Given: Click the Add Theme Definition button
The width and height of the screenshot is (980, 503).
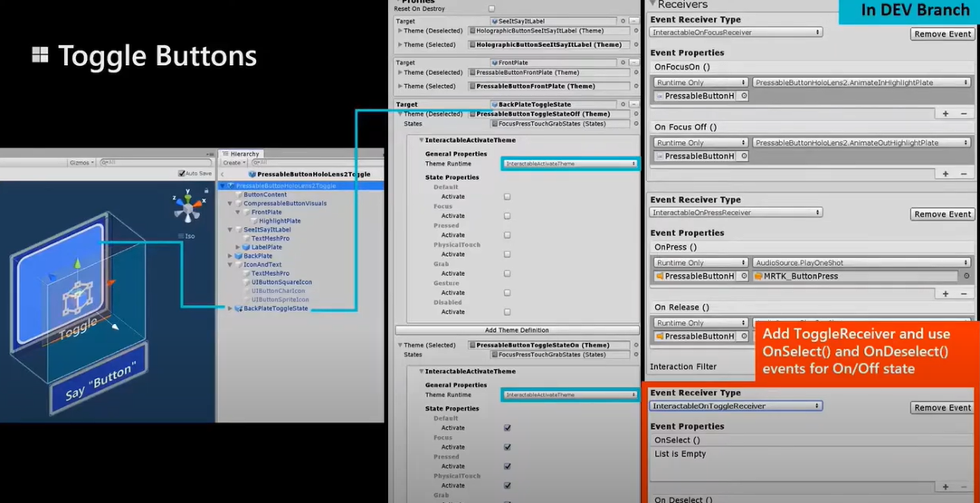Looking at the screenshot, I should 517,330.
